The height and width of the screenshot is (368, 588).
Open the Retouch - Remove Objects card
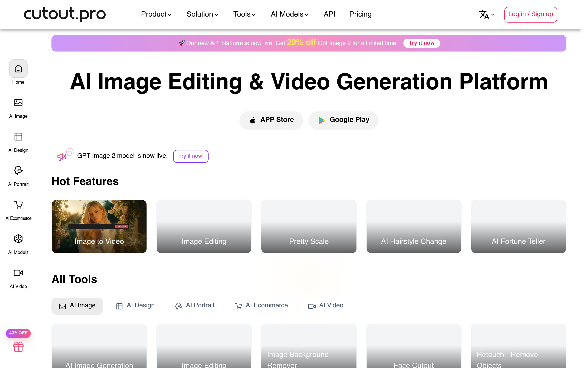pos(518,346)
